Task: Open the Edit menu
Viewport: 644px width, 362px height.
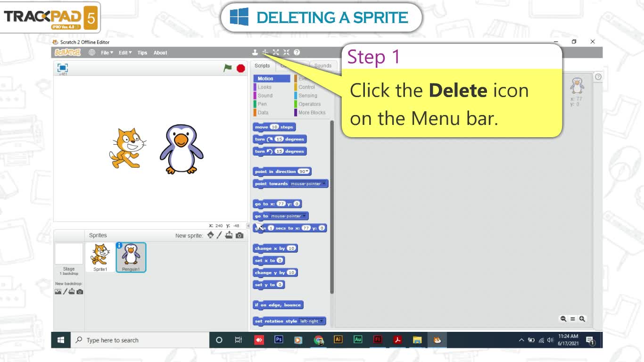Action: pos(125,53)
